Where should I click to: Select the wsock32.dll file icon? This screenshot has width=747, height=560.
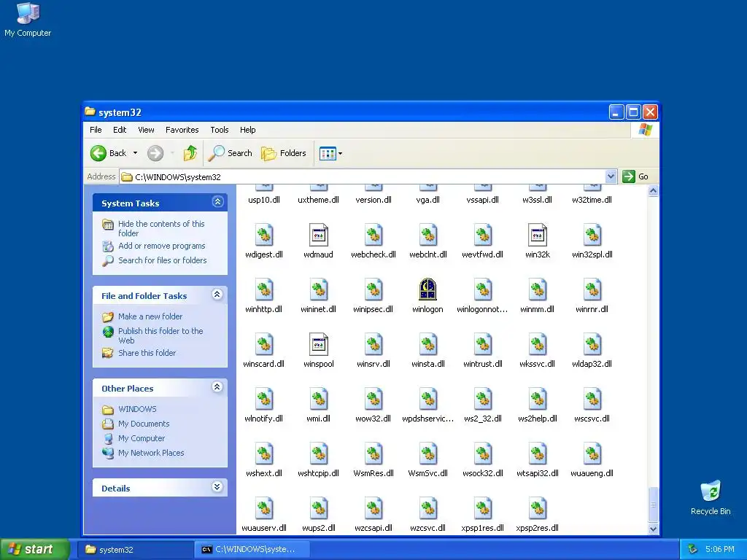click(x=483, y=454)
